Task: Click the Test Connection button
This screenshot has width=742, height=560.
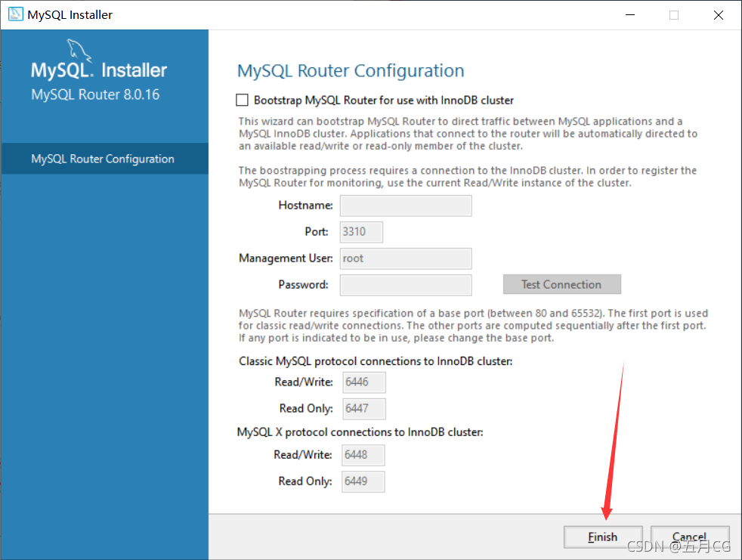Action: (x=561, y=284)
